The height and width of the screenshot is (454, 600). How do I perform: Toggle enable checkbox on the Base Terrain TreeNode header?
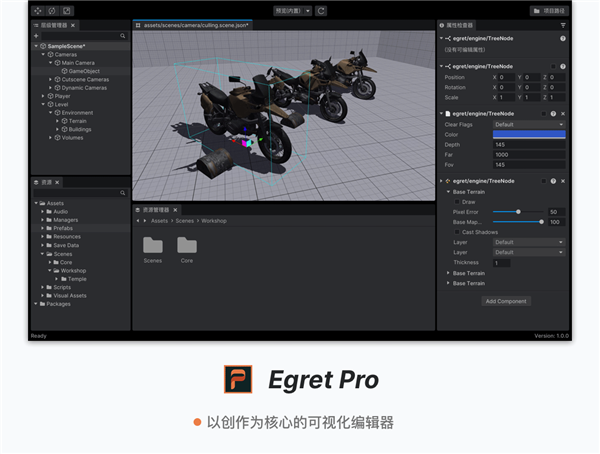tap(544, 181)
